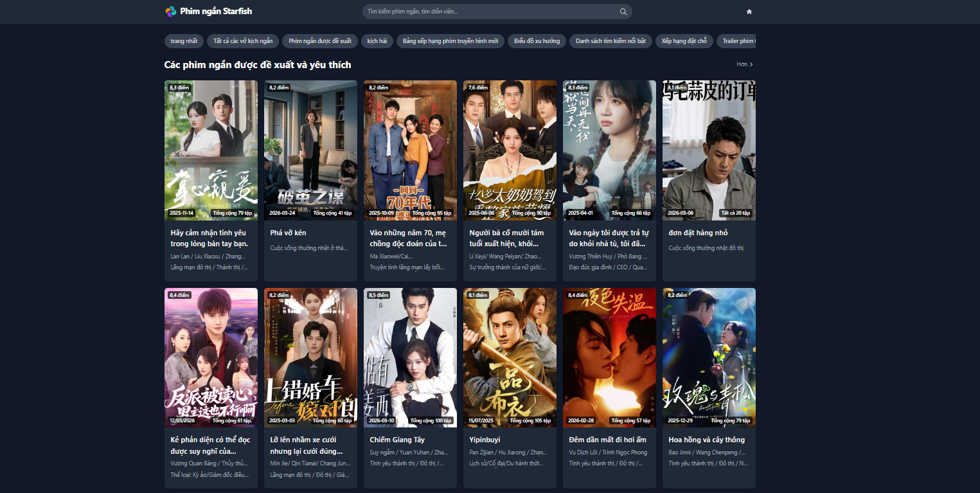Expand more titles with the Hơn chevron
Image resolution: width=980 pixels, height=493 pixels.
pos(745,64)
